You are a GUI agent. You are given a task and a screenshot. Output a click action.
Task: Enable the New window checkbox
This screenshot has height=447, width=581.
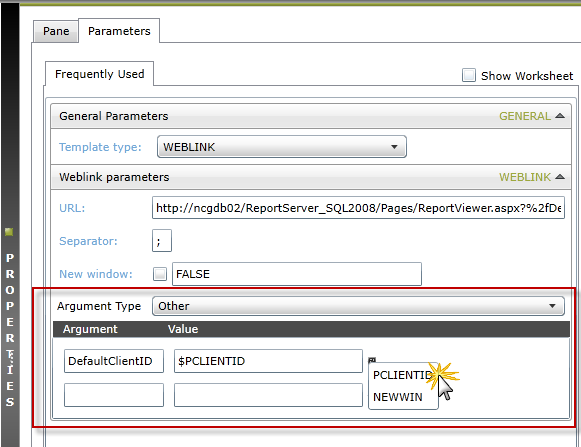pos(160,274)
